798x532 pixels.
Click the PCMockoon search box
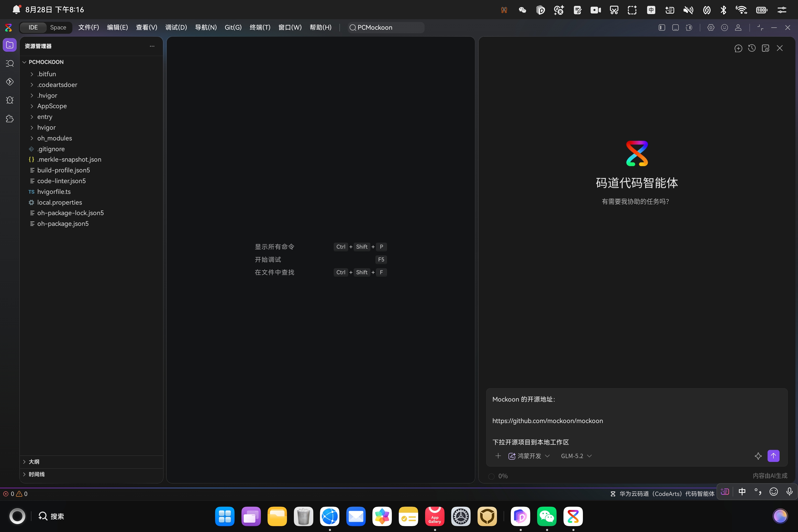(x=386, y=27)
